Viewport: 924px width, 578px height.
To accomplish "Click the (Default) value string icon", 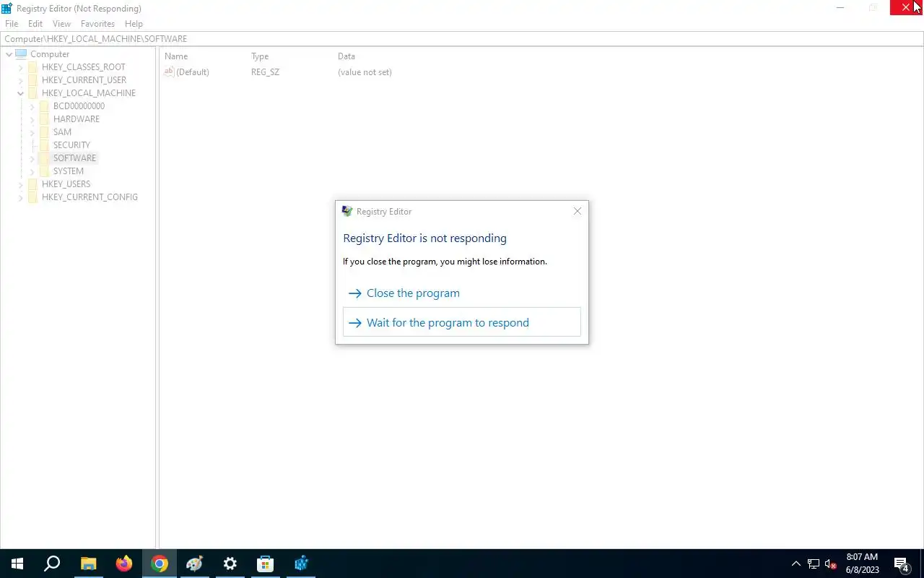I will (x=170, y=72).
